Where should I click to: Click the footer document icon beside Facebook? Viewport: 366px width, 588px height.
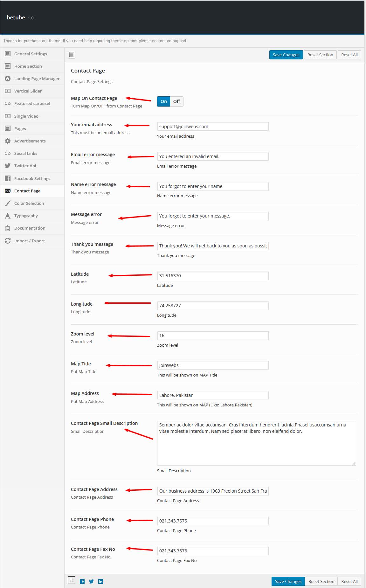point(72,580)
